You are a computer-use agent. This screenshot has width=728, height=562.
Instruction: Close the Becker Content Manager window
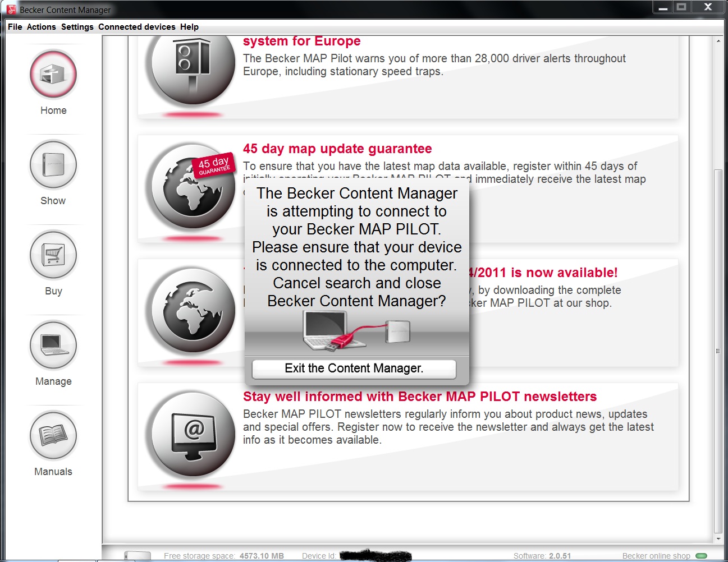pos(708,7)
